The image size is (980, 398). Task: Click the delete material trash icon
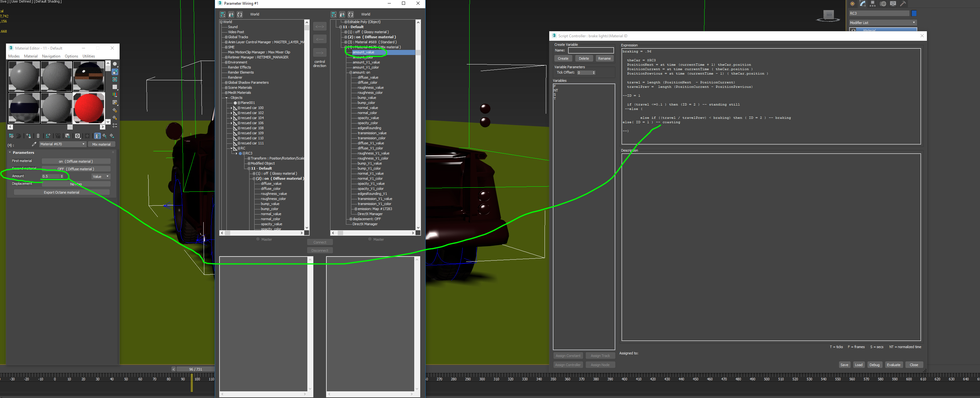(38, 136)
